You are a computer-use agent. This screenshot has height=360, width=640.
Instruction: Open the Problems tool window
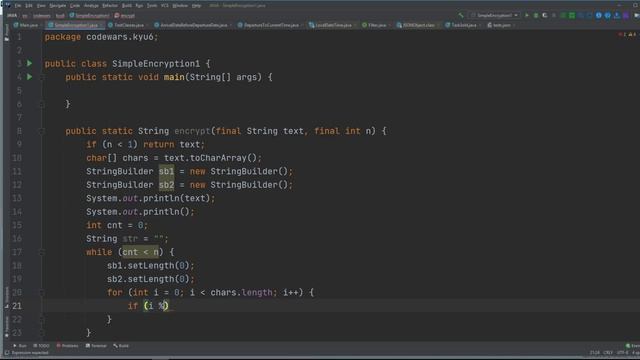tap(67, 346)
